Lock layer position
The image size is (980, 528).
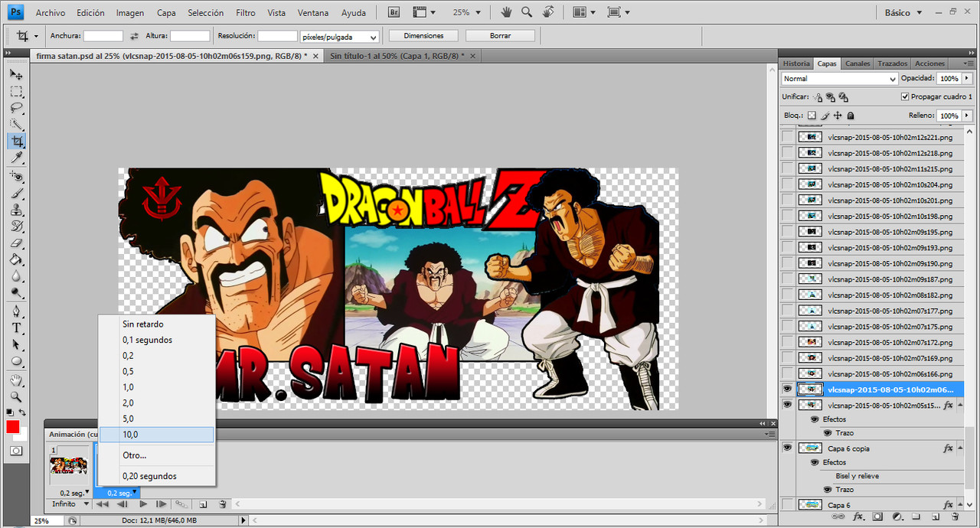coord(838,116)
